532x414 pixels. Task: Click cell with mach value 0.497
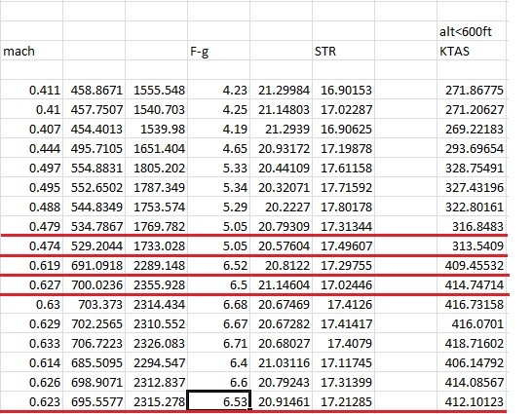(x=31, y=168)
